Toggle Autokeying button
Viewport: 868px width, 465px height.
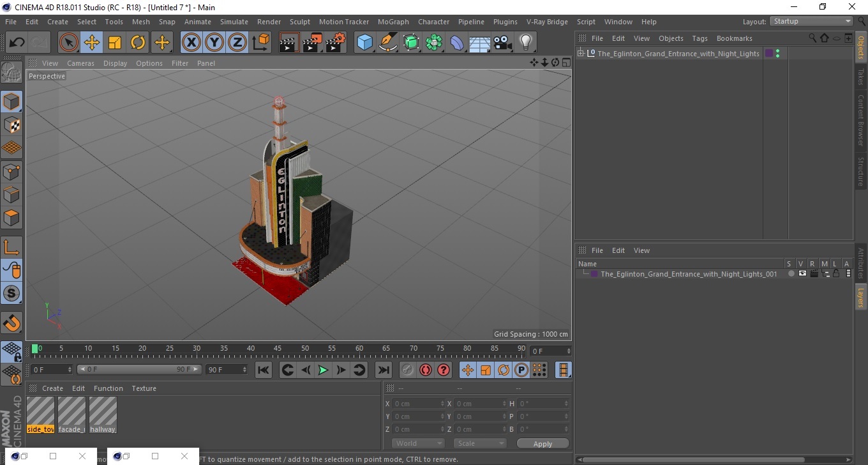click(426, 370)
